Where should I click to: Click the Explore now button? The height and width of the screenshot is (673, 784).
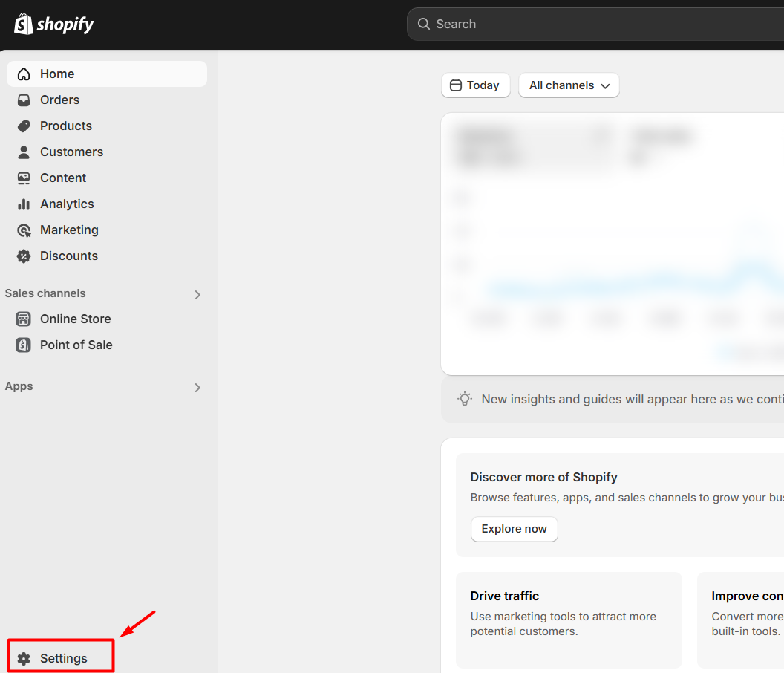(x=514, y=529)
